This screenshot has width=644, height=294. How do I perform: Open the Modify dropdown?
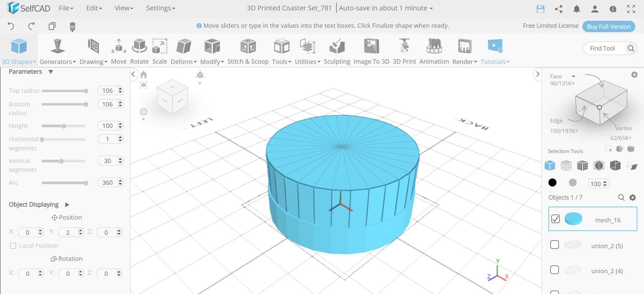(x=212, y=51)
